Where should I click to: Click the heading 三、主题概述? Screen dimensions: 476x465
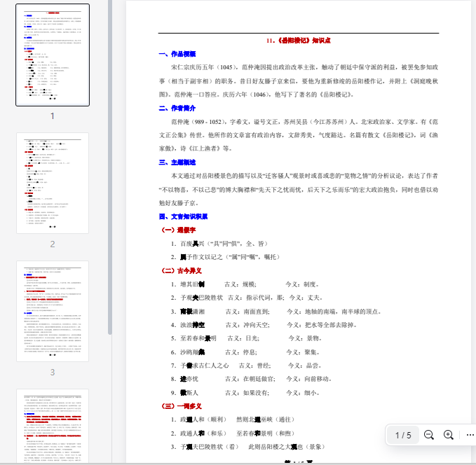pyautogui.click(x=177, y=162)
